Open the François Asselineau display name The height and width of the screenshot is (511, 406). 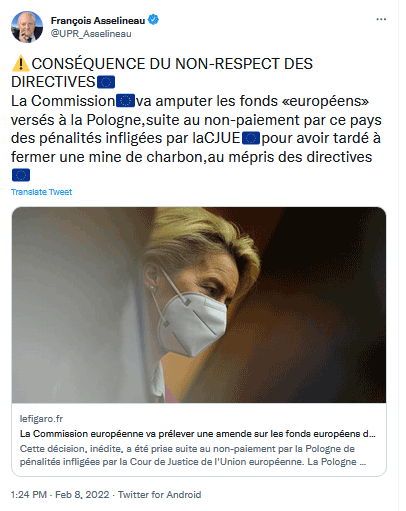click(98, 20)
